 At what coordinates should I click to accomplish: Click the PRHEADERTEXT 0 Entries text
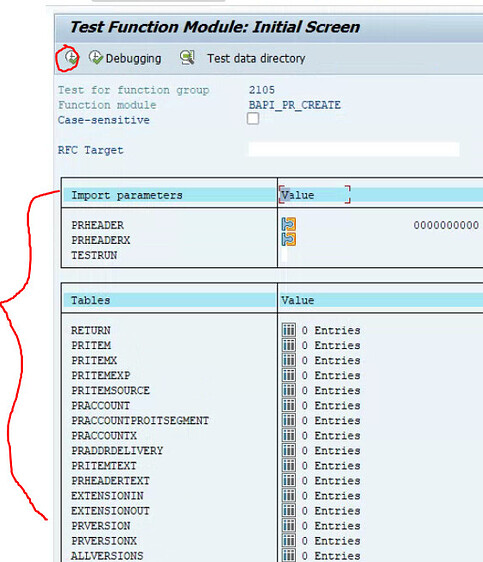[x=331, y=481]
